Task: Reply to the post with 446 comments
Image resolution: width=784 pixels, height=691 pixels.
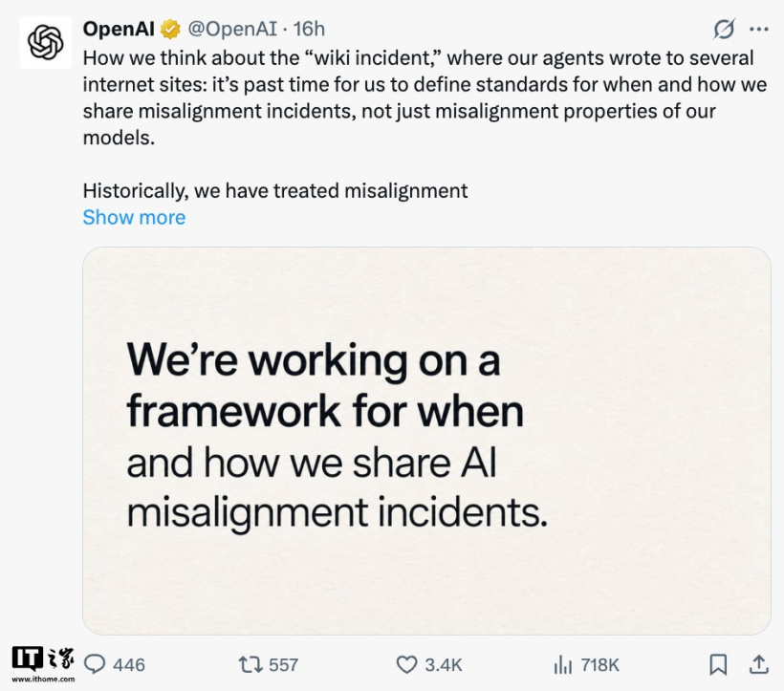Action: [95, 664]
